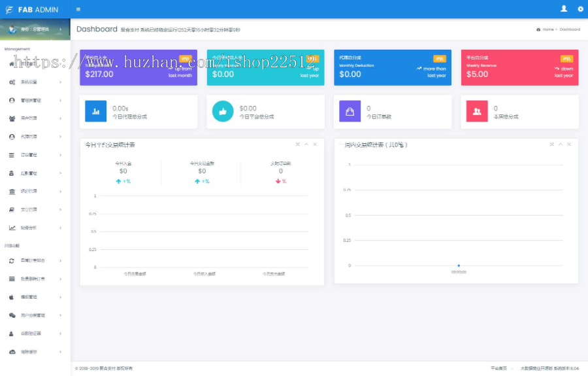Click the admin avatar in sidebar header
The height and width of the screenshot is (376, 588).
click(x=12, y=29)
